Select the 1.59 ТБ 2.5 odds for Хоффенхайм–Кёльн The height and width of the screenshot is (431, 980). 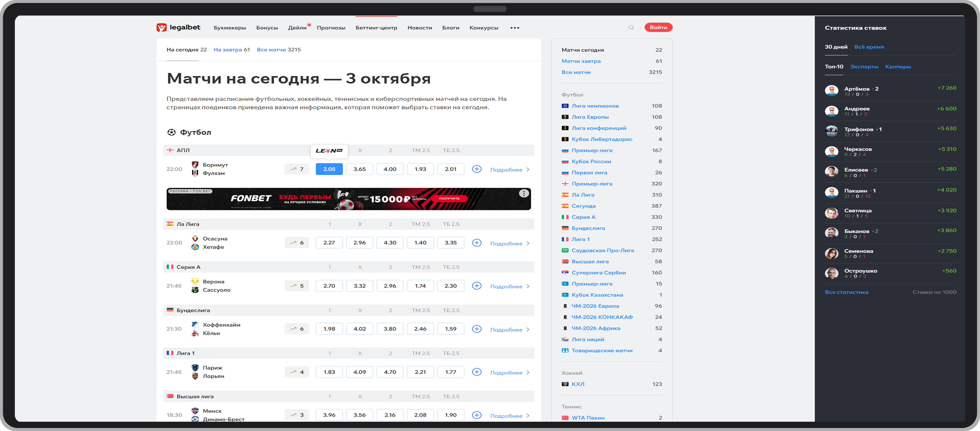click(x=450, y=329)
